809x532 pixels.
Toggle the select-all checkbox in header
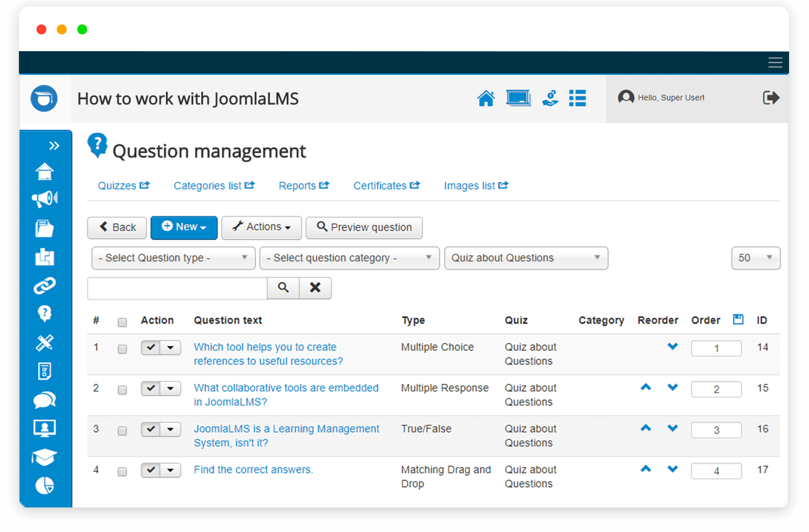pos(122,322)
